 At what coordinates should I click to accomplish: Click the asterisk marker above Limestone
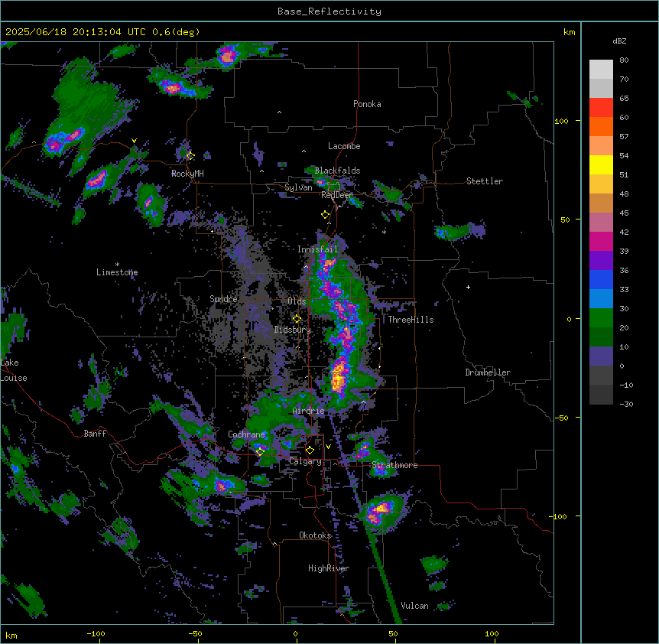(x=117, y=265)
